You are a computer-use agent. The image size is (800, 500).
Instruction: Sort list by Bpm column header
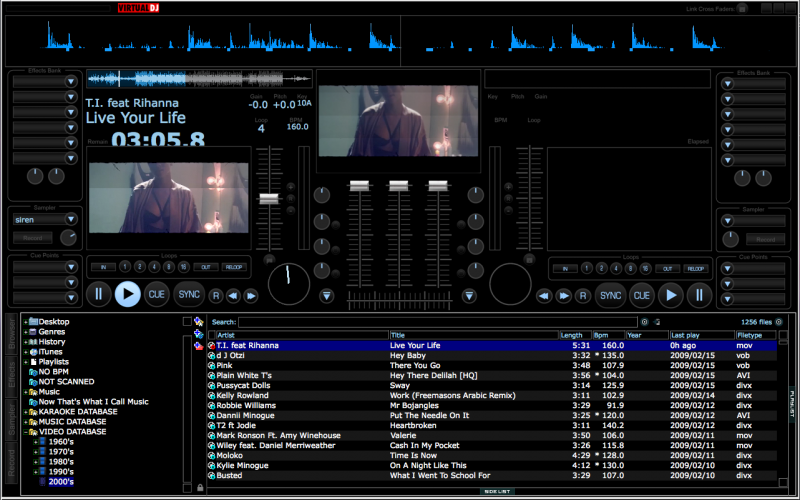[x=608, y=335]
